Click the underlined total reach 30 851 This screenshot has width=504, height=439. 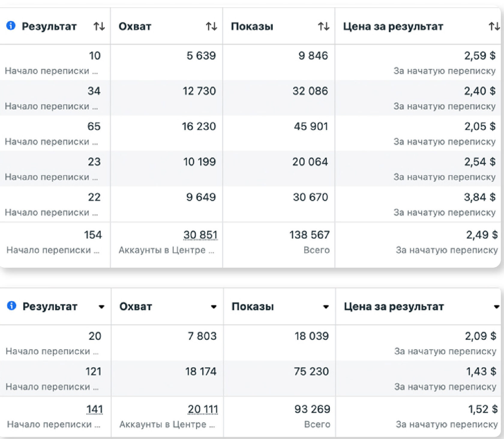click(200, 235)
